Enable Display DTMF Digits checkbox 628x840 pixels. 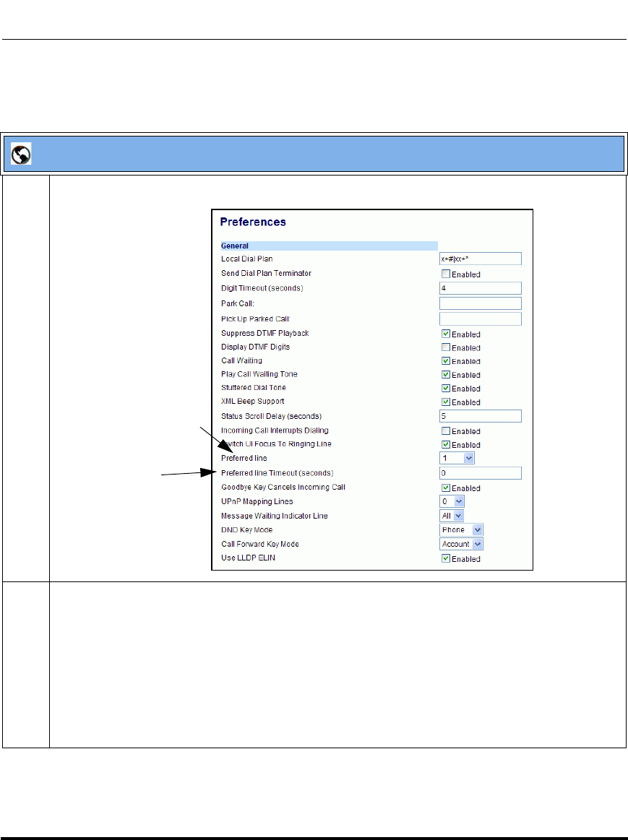click(x=446, y=347)
